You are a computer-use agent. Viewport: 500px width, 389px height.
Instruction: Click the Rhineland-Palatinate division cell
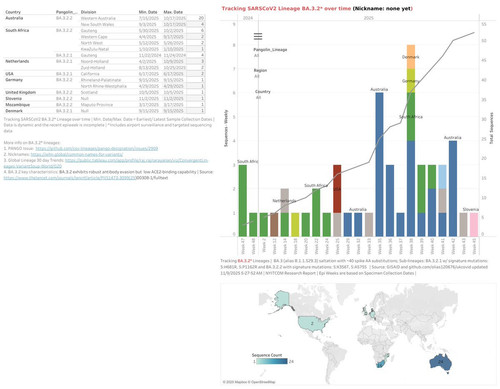[x=101, y=80]
